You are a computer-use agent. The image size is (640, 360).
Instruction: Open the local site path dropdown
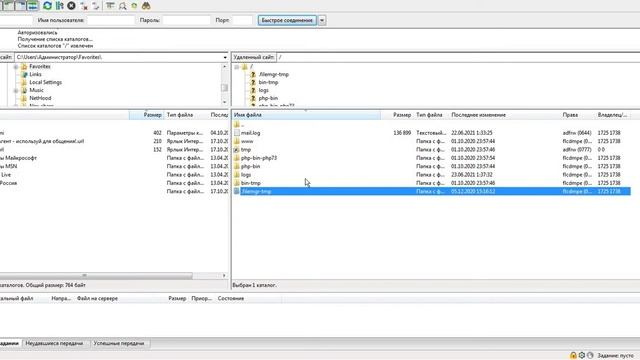(x=225, y=57)
